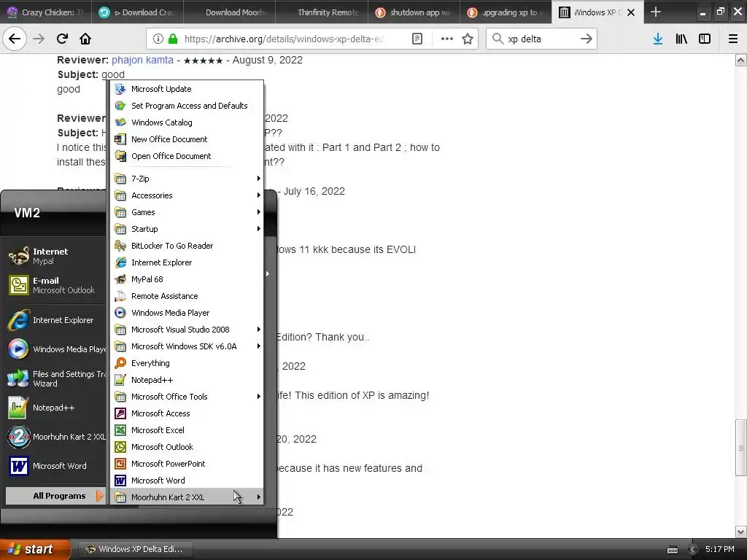
Task: Expand the Accessories folder
Action: [x=187, y=195]
